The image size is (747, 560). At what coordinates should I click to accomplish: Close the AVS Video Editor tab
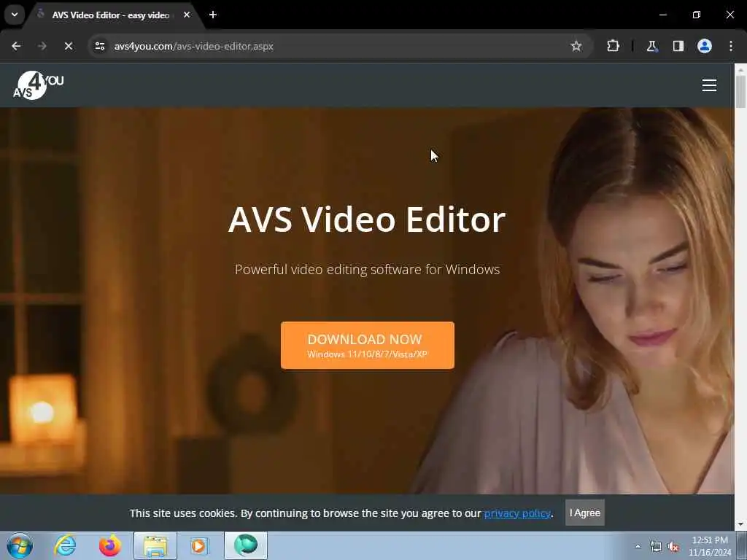[x=187, y=15]
